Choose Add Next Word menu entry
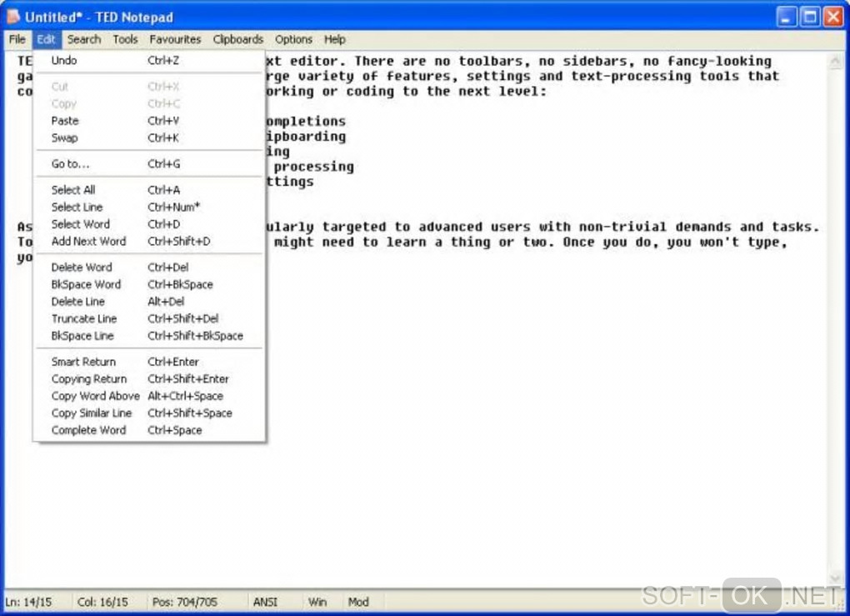The image size is (850, 616). [149, 241]
